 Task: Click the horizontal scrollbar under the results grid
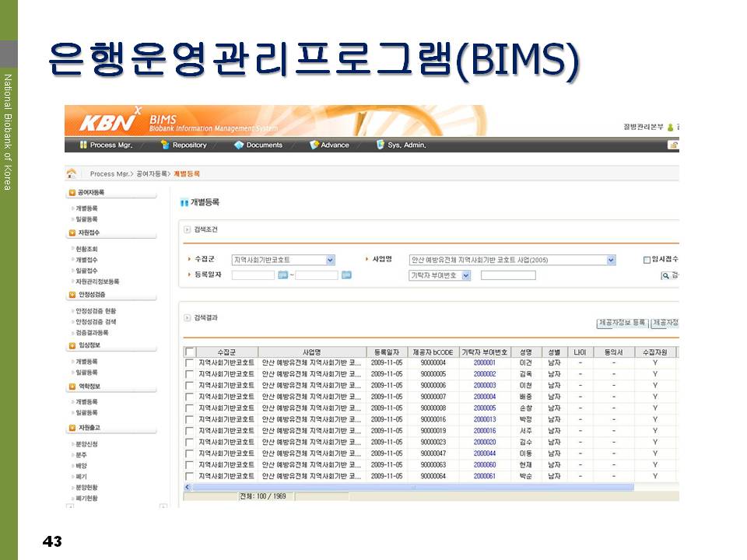pyautogui.click(x=413, y=487)
